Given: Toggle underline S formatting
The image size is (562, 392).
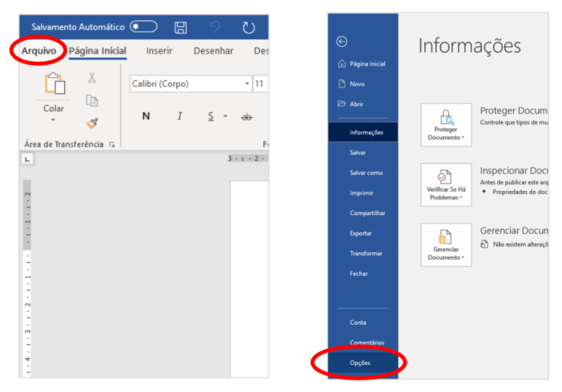Looking at the screenshot, I should point(211,116).
